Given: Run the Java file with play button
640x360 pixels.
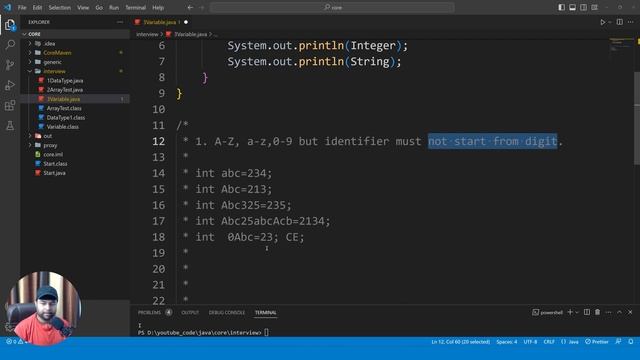Looking at the screenshot, I should tap(602, 22).
